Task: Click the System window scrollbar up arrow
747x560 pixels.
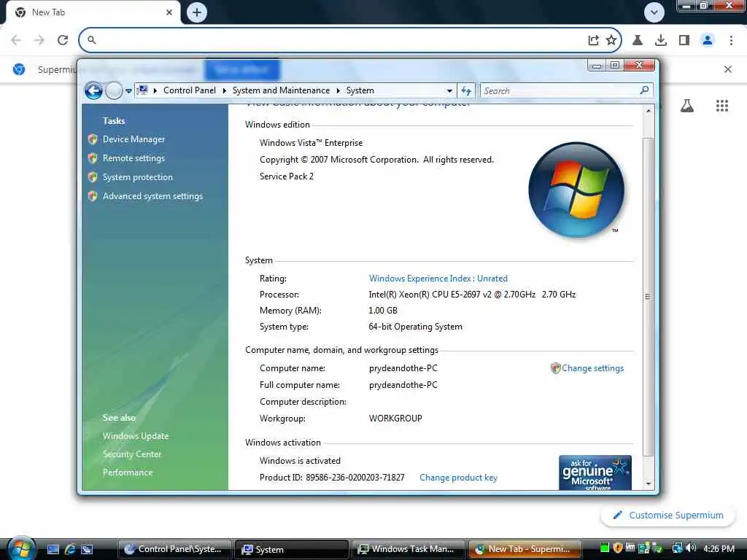Action: click(648, 111)
